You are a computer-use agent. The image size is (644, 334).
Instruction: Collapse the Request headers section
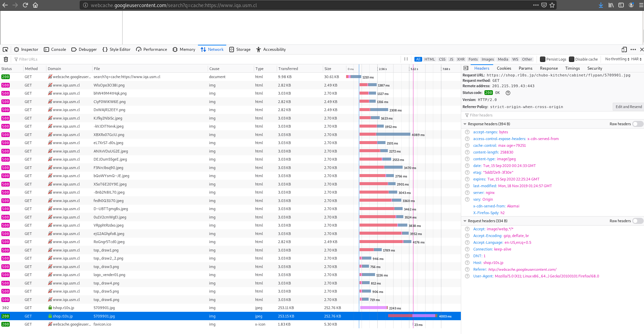[465, 221]
